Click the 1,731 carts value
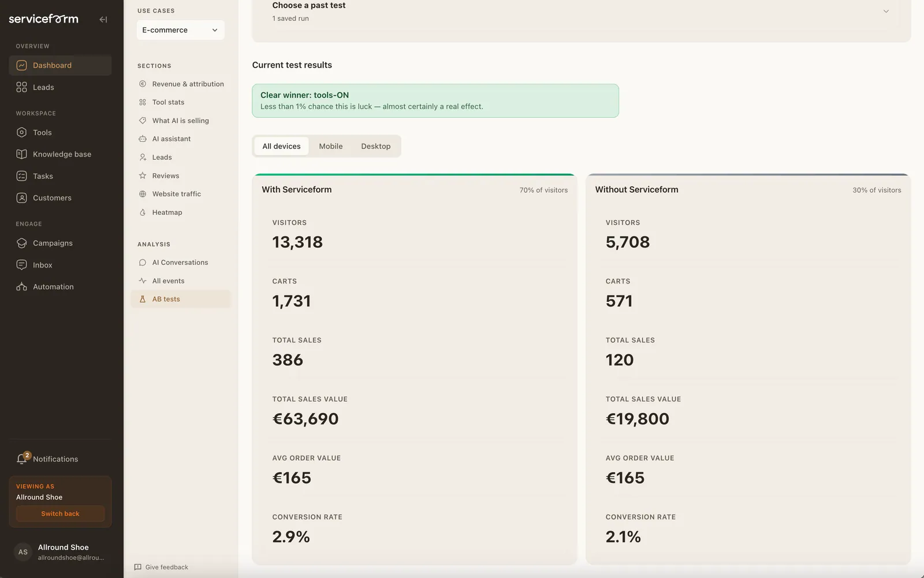Image resolution: width=924 pixels, height=578 pixels. (x=292, y=301)
